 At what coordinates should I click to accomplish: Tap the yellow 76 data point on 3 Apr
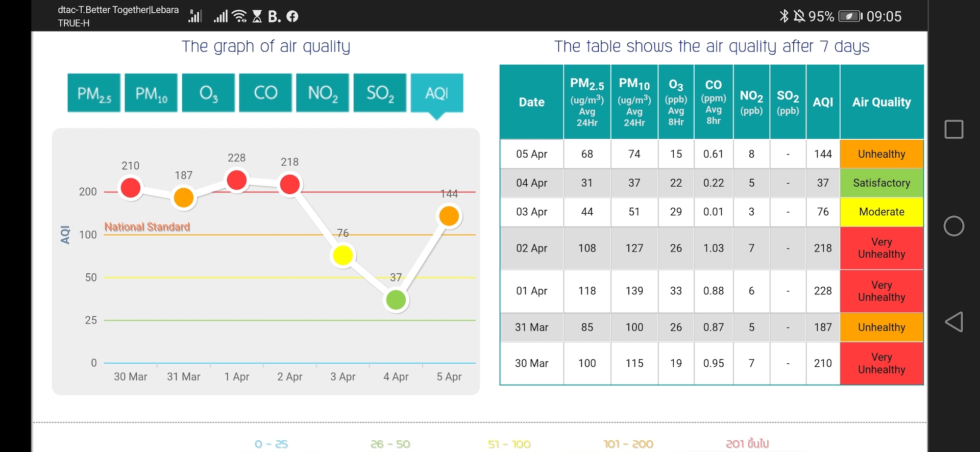343,255
